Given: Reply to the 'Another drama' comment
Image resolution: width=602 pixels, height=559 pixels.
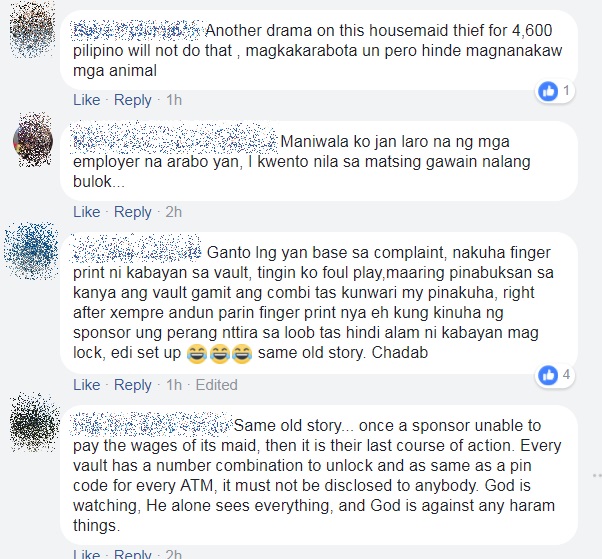Looking at the screenshot, I should click(132, 100).
